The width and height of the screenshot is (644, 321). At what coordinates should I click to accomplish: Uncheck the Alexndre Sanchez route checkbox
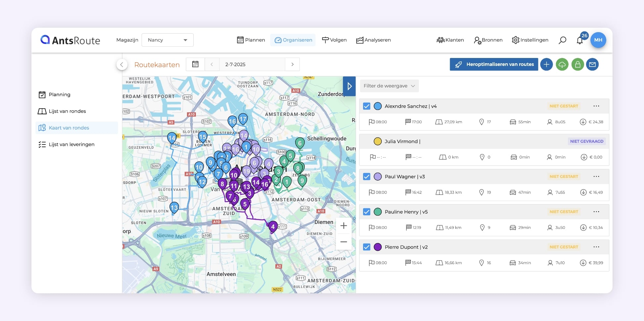[367, 106]
